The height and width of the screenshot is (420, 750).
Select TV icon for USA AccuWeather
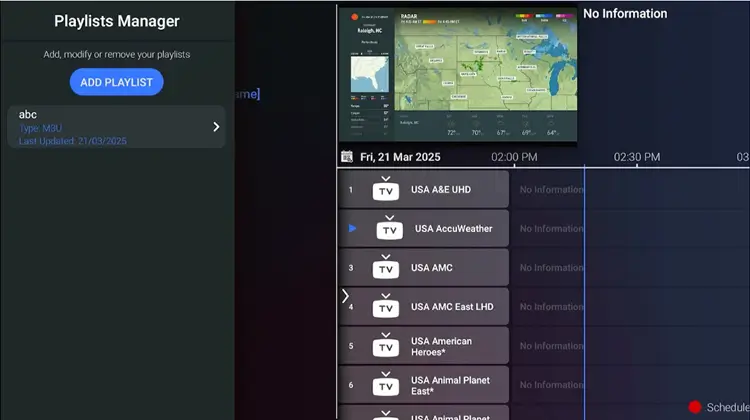(x=389, y=228)
